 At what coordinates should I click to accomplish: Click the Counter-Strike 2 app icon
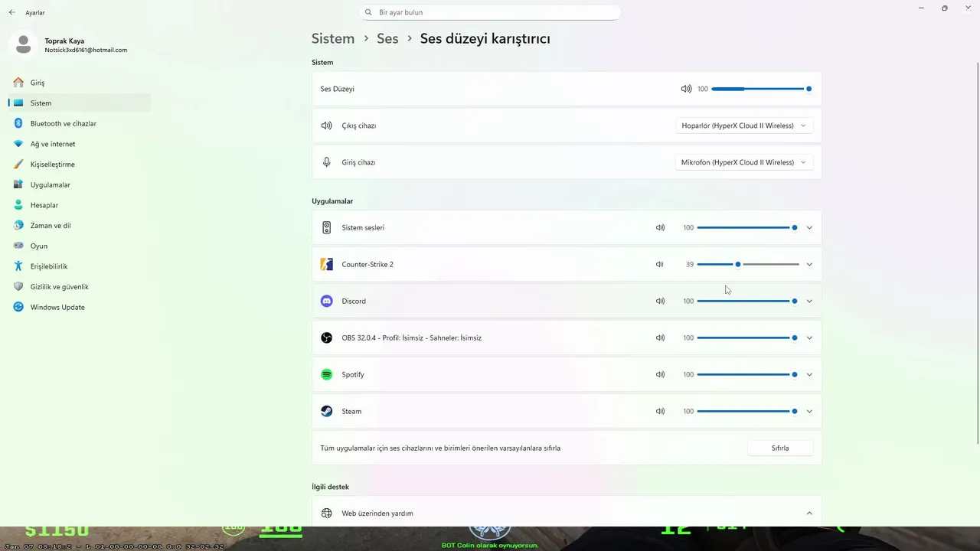click(x=327, y=264)
